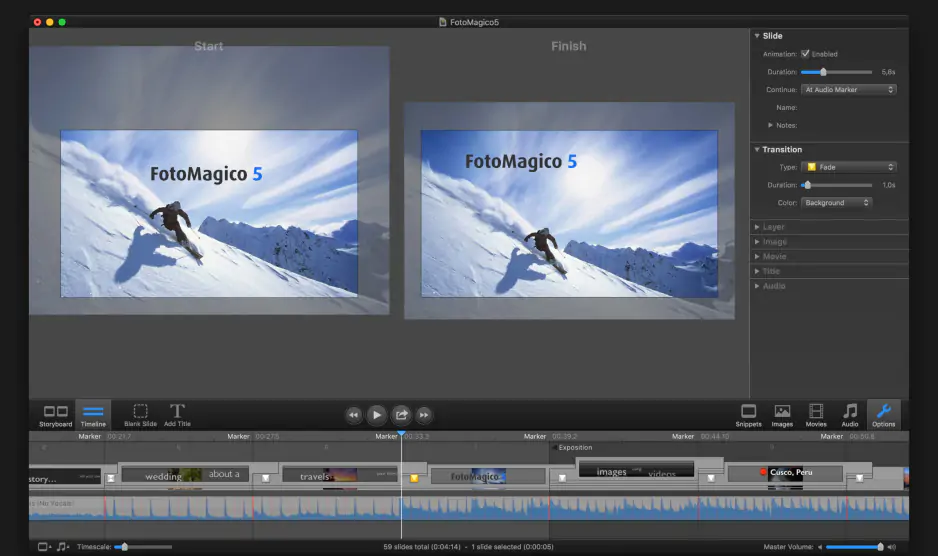Open the Movies browser

pyautogui.click(x=816, y=414)
